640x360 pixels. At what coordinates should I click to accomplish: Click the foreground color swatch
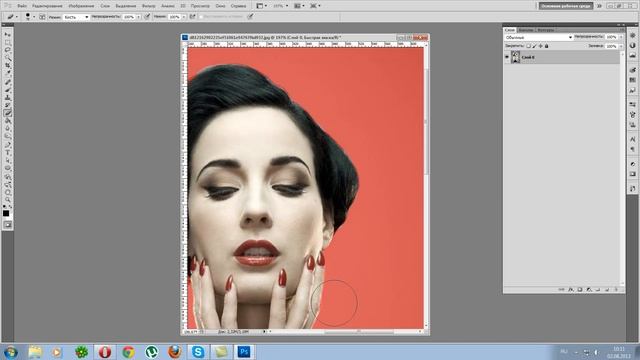pos(6,213)
